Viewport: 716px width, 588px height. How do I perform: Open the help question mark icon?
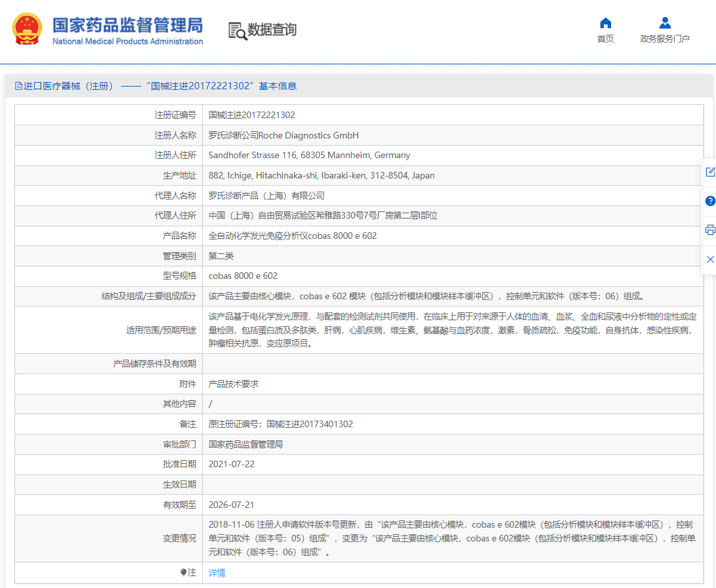tap(710, 201)
